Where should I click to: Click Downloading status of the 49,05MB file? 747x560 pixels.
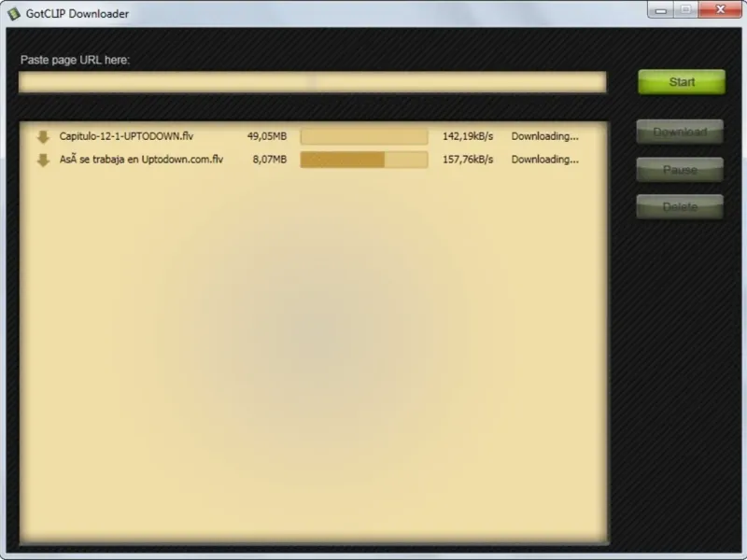coord(545,136)
